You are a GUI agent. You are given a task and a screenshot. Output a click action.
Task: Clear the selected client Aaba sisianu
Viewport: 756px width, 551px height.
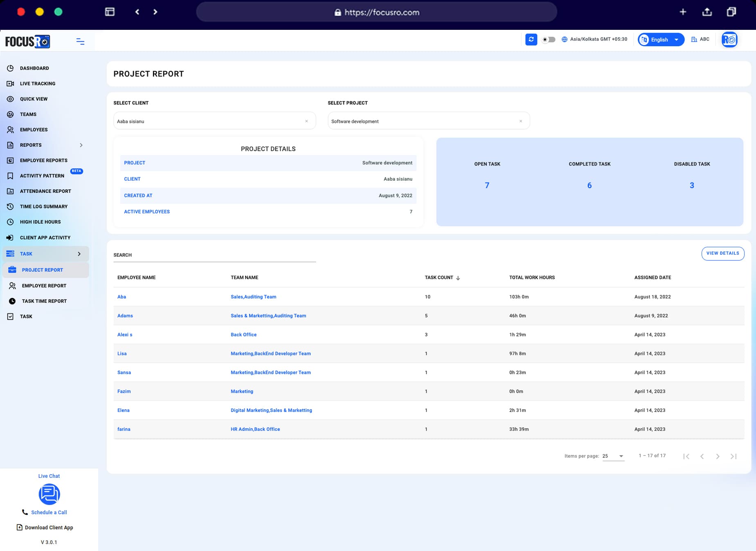tap(306, 121)
